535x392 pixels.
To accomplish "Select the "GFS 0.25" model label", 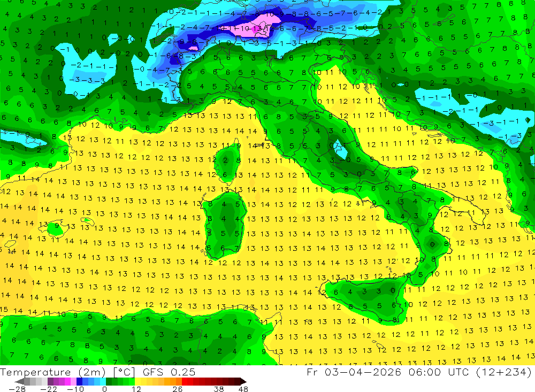I will [x=169, y=372].
